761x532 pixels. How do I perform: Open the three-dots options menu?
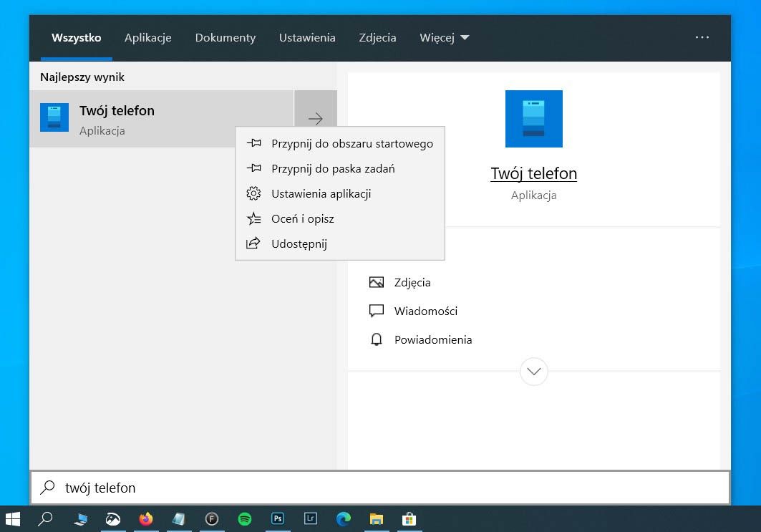point(702,37)
